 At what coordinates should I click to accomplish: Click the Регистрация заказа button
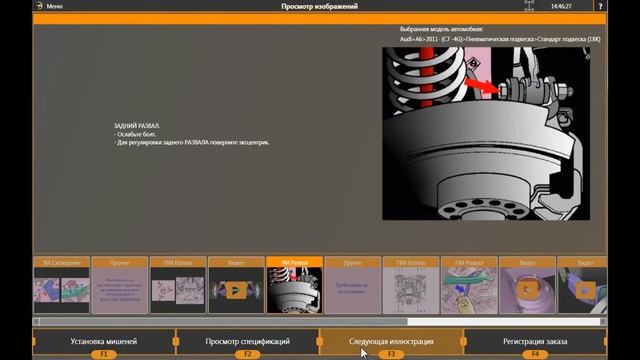pos(535,342)
